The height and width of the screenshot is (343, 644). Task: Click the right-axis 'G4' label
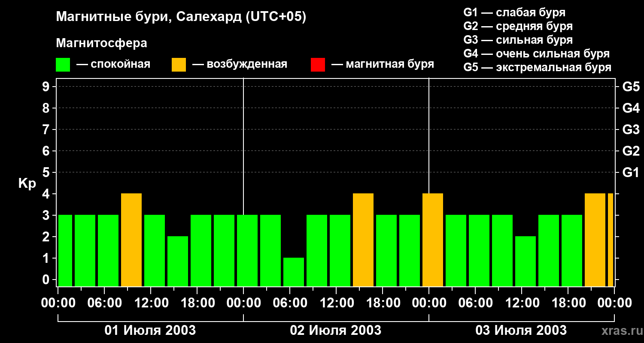631,108
